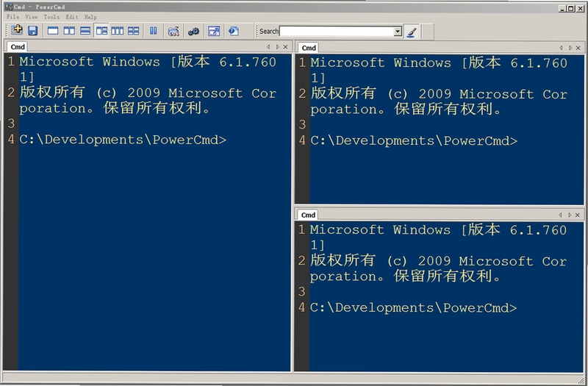Click the help document icon in toolbar
The image size is (588, 386).
[x=234, y=31]
